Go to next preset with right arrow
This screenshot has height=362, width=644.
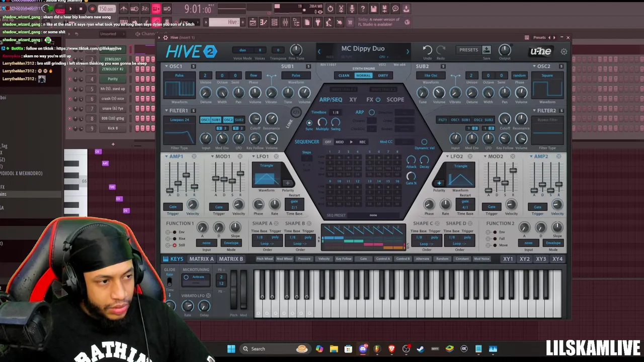408,51
